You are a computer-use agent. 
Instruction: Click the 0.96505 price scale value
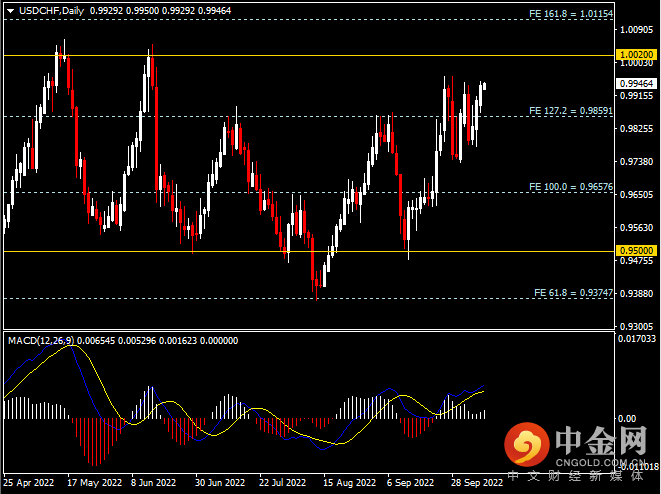coord(637,194)
